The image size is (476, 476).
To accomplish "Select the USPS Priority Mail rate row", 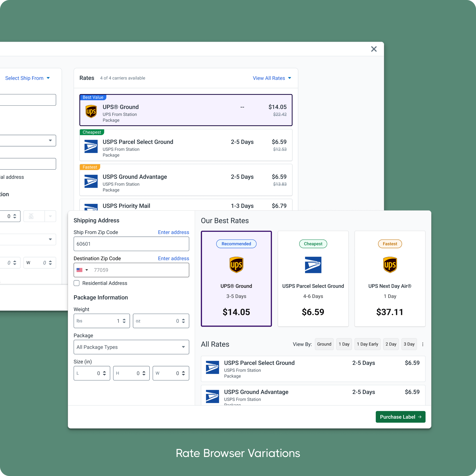I will (186, 205).
